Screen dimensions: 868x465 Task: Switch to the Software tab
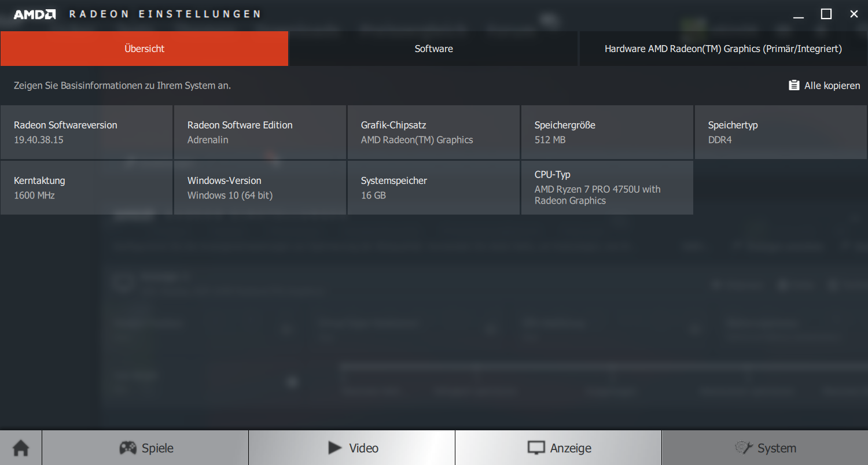[433, 49]
